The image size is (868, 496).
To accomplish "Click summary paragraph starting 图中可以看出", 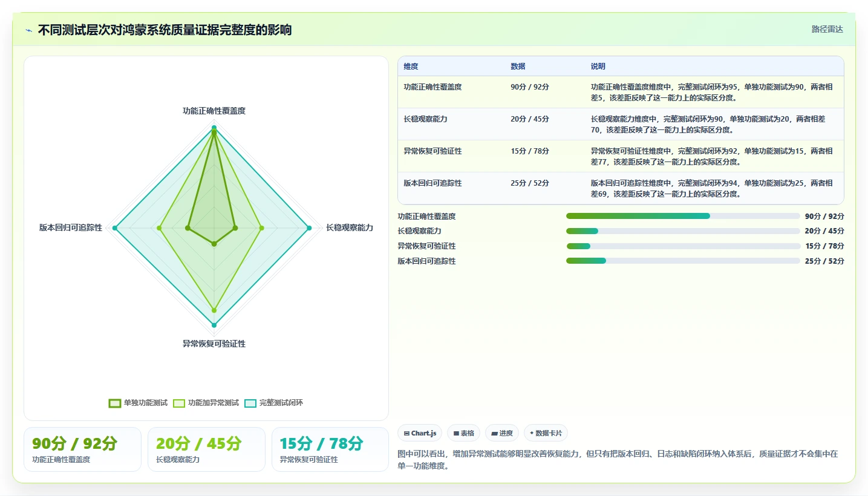I will [618, 460].
